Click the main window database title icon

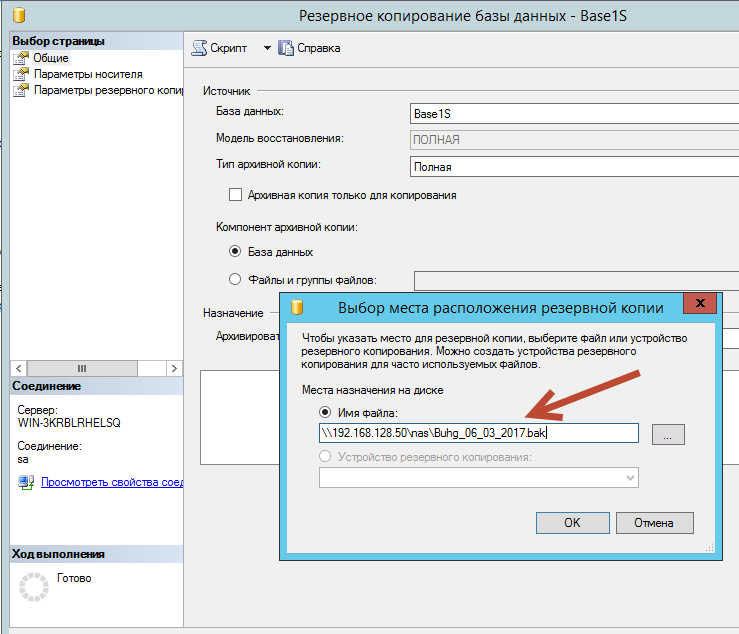[13, 14]
